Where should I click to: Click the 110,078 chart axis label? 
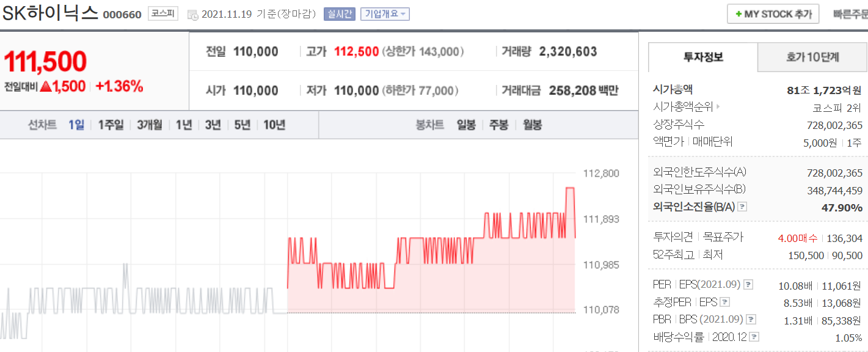coord(602,310)
